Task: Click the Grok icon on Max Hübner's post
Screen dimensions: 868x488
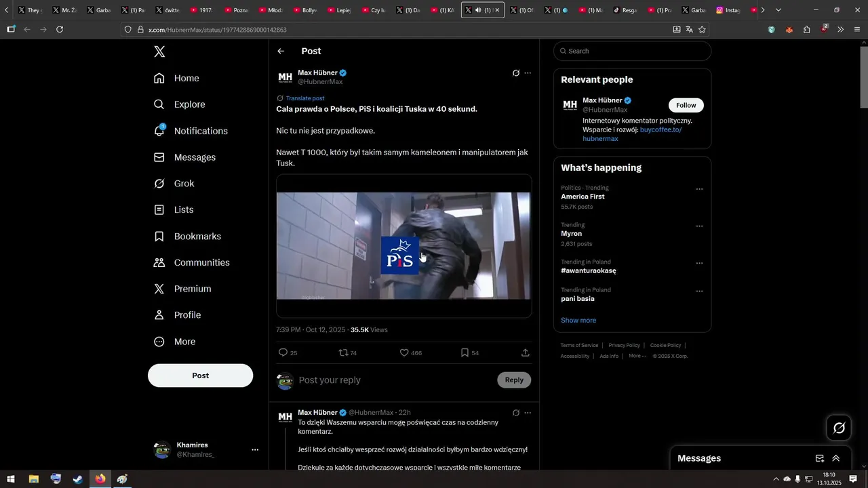Action: tap(516, 73)
